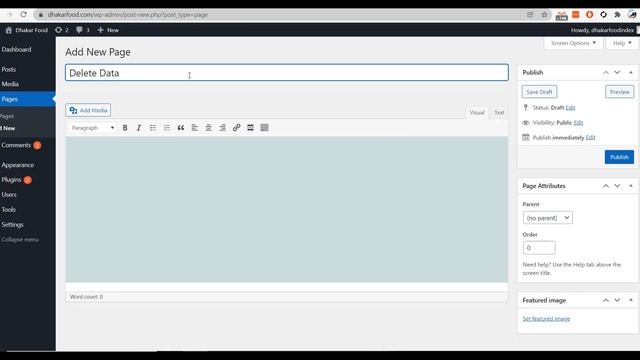Switch to the Text editor tab
The height and width of the screenshot is (360, 640).
point(499,112)
